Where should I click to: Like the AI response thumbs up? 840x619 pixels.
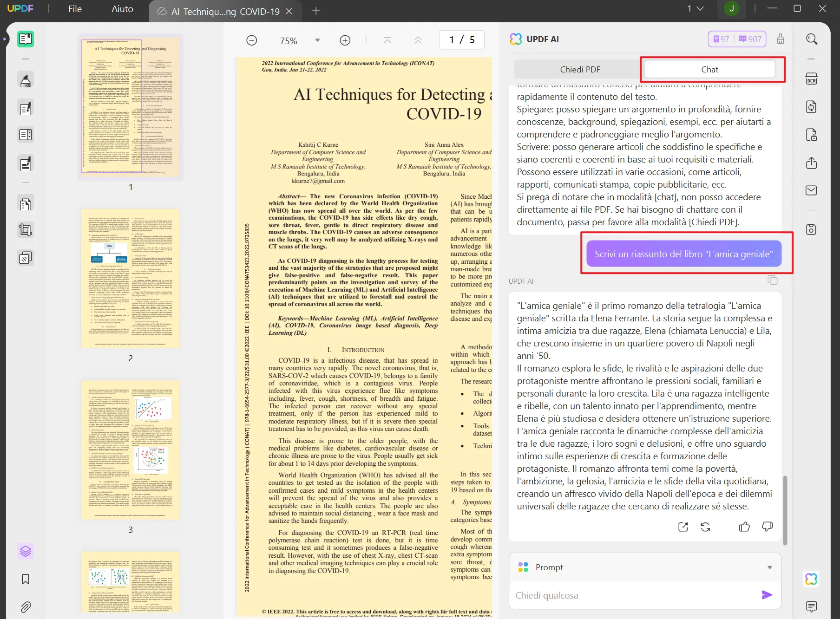click(744, 527)
